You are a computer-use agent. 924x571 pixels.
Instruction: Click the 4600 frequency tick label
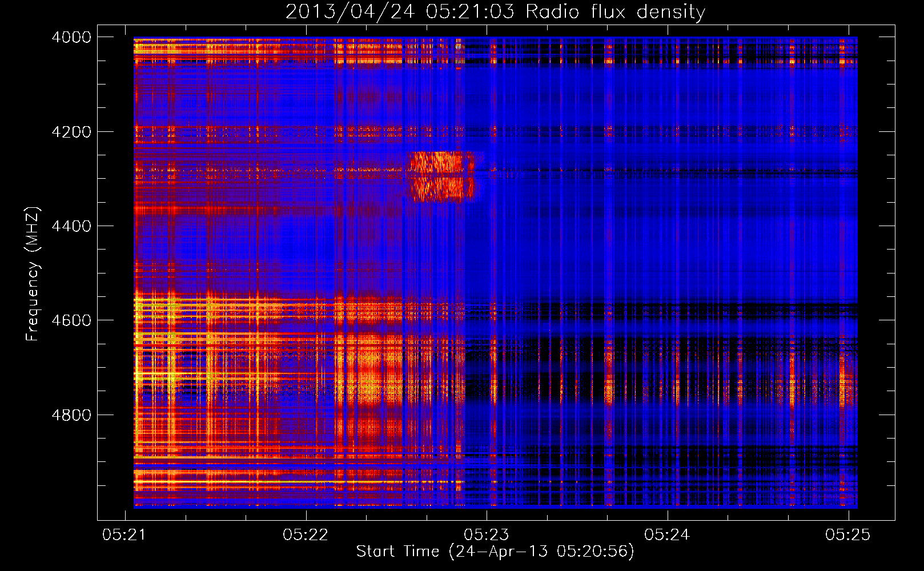71,320
